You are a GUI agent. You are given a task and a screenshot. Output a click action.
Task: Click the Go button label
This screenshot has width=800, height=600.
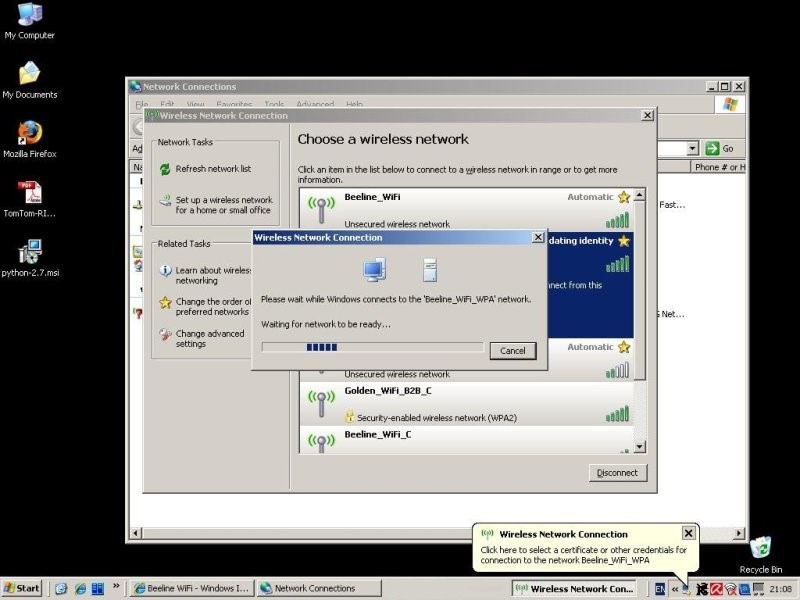(728, 148)
